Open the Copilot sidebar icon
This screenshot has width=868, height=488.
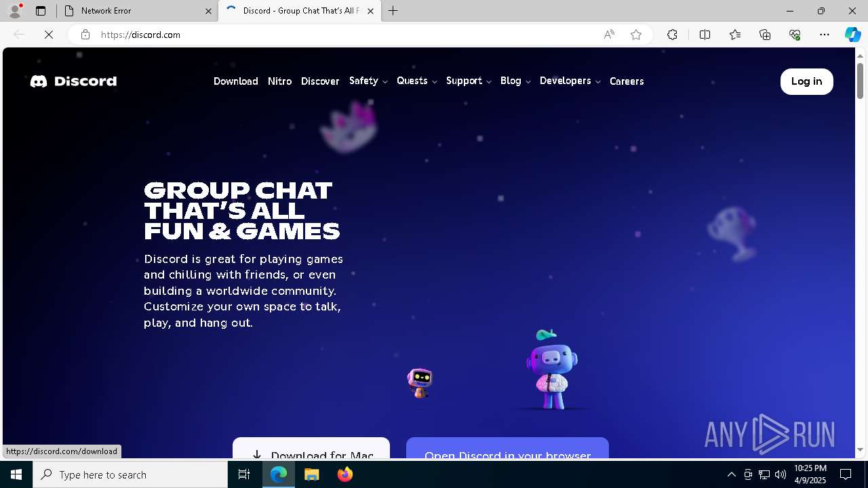[x=852, y=35]
